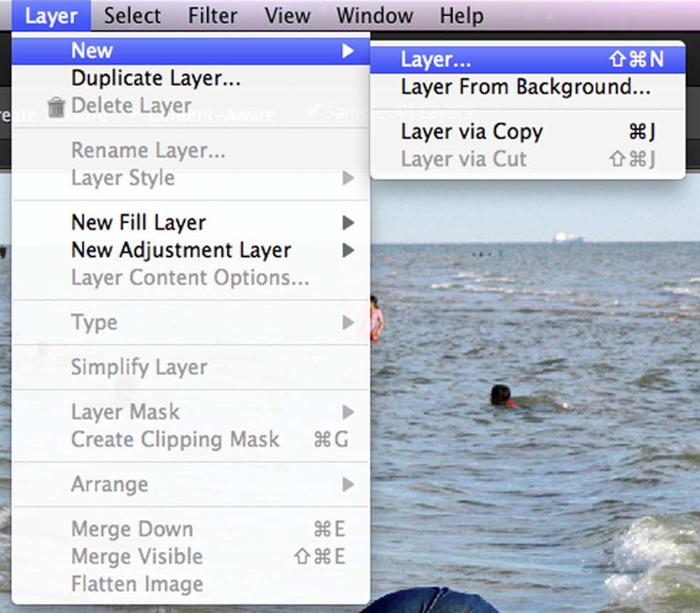Expand the New Fill Layer submenu
The width and height of the screenshot is (700, 613).
tap(138, 223)
